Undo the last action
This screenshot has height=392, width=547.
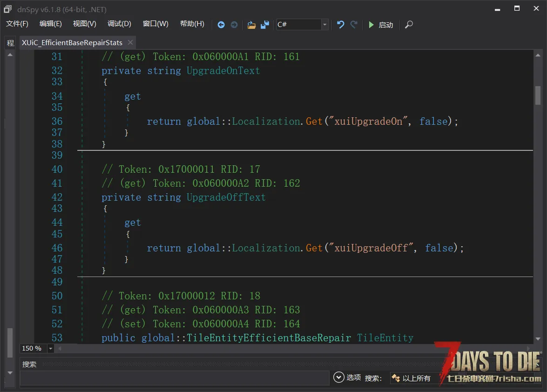(x=340, y=24)
